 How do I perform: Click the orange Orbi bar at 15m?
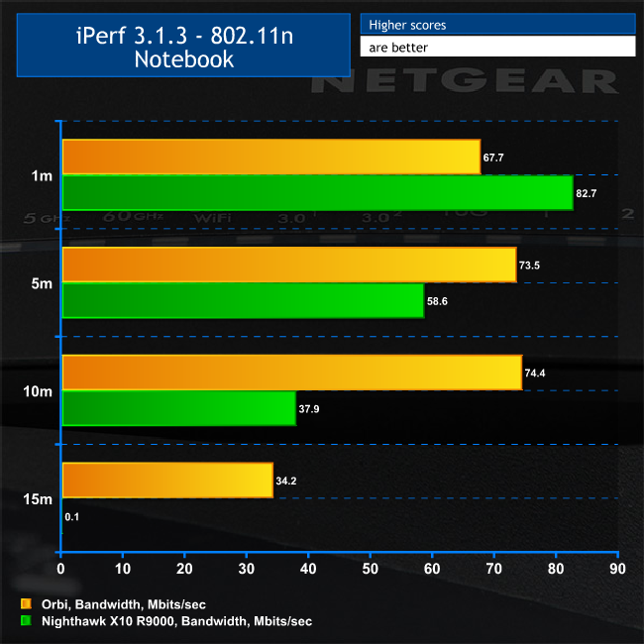point(166,480)
